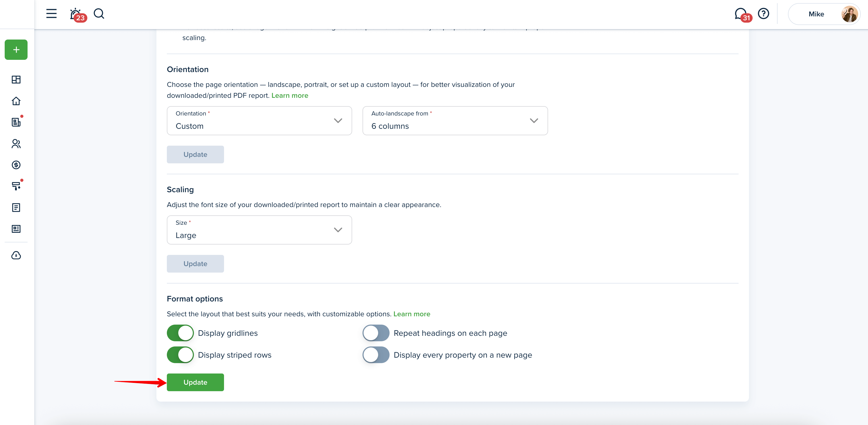The image size is (868, 425).
Task: Enable Repeat headings on each page
Action: (376, 333)
